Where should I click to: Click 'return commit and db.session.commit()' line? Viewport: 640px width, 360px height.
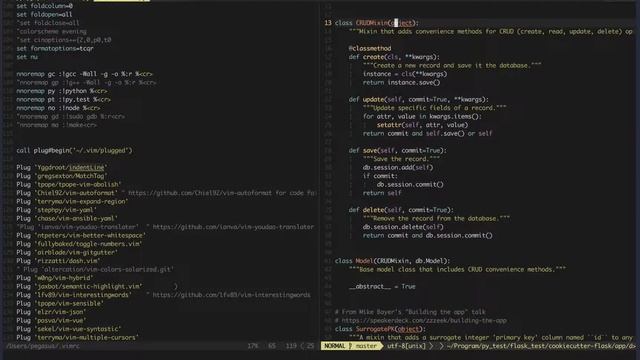pos(427,236)
